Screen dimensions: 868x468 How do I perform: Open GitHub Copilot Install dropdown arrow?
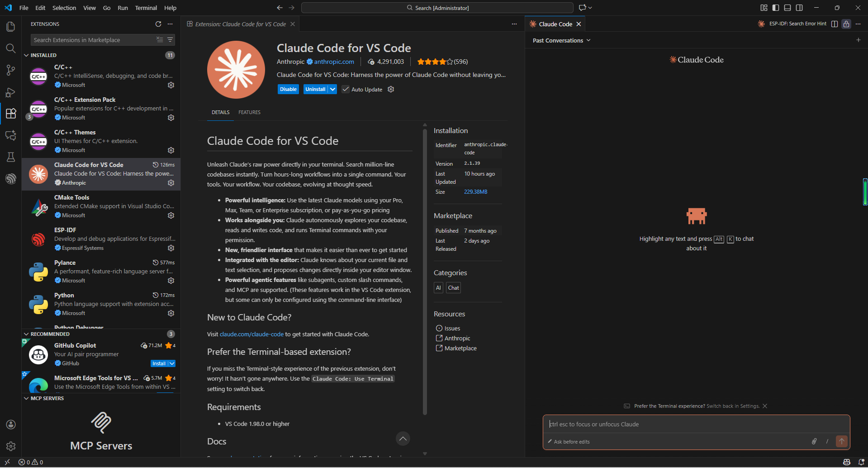(x=172, y=363)
